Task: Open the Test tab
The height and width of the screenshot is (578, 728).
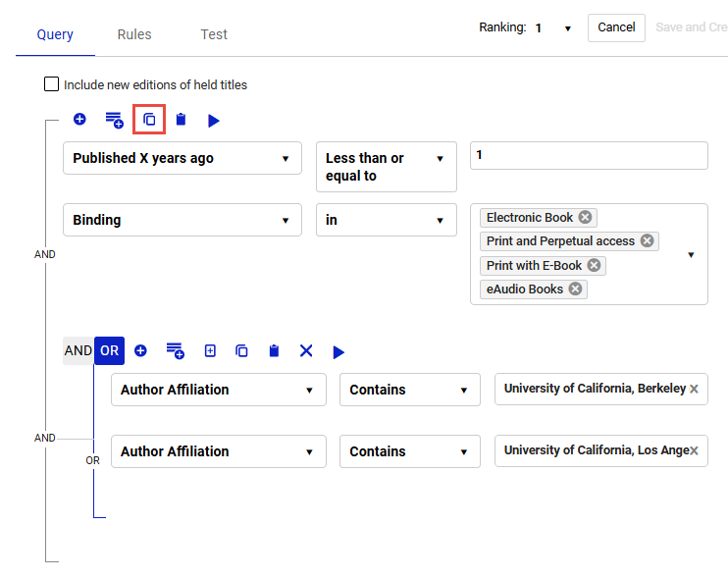Action: pos(214,34)
